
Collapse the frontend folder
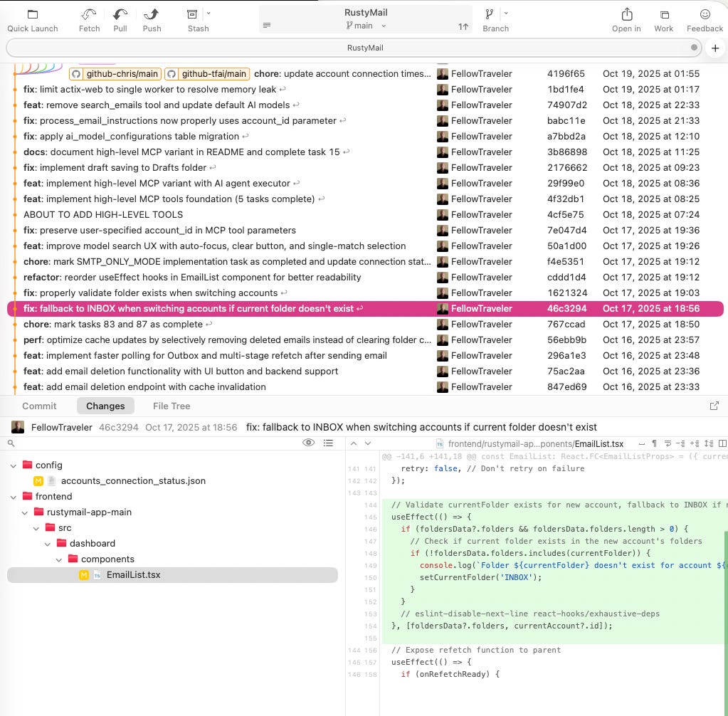coord(14,497)
